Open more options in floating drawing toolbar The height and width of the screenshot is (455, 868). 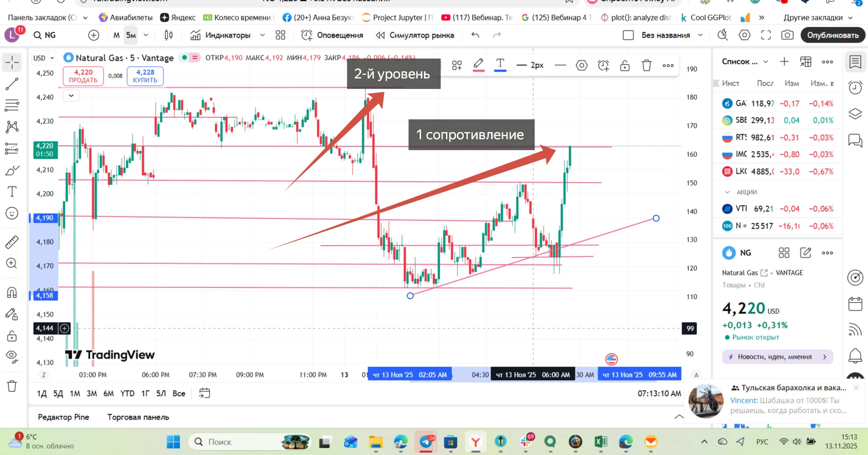668,66
